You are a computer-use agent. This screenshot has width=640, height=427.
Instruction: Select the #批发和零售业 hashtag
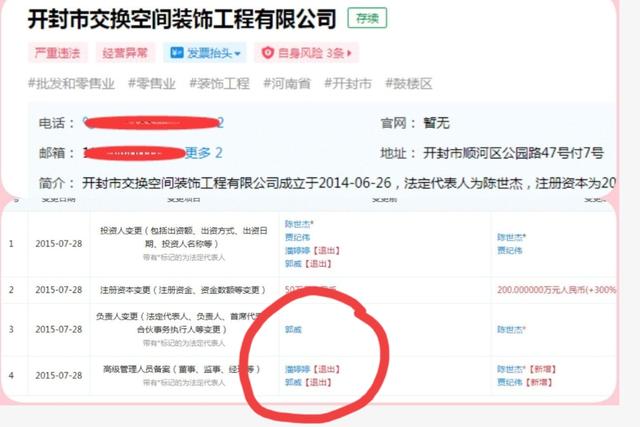click(x=71, y=84)
